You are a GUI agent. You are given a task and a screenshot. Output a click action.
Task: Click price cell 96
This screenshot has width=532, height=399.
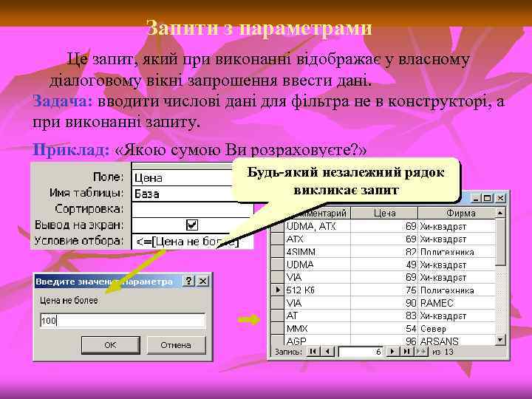(384, 341)
